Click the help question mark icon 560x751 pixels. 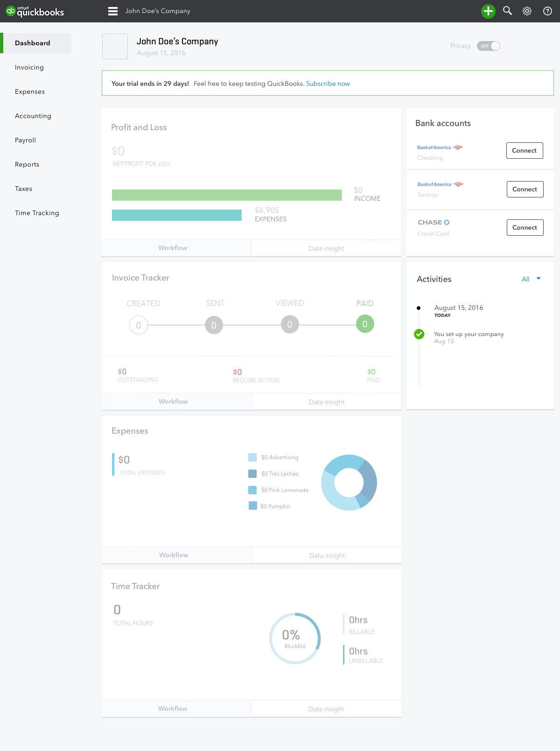click(x=548, y=11)
